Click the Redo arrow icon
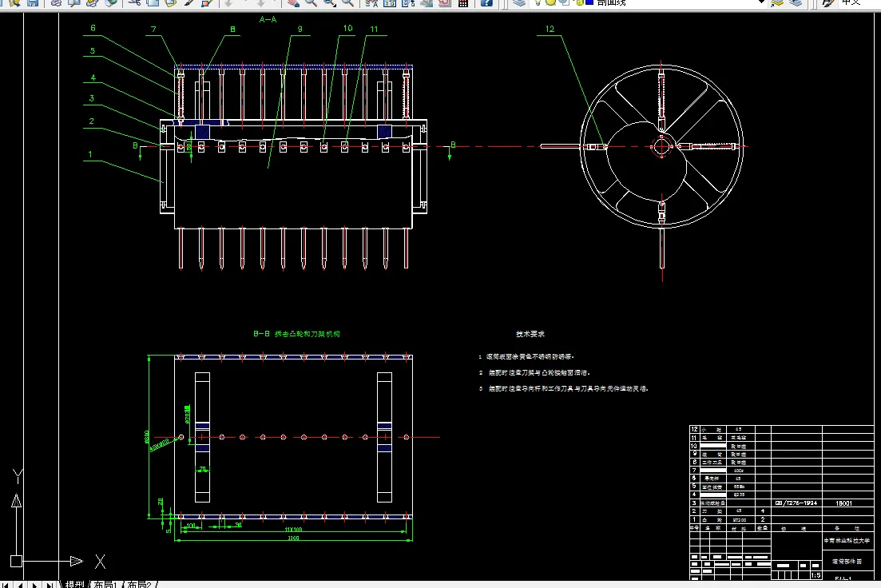The width and height of the screenshot is (881, 588). tap(261, 3)
